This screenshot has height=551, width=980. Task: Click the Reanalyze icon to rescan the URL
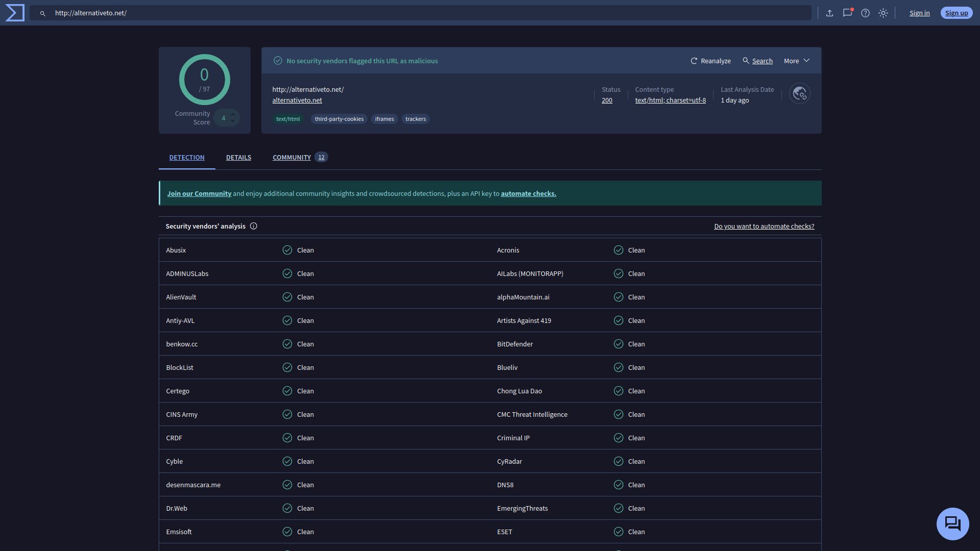click(694, 61)
